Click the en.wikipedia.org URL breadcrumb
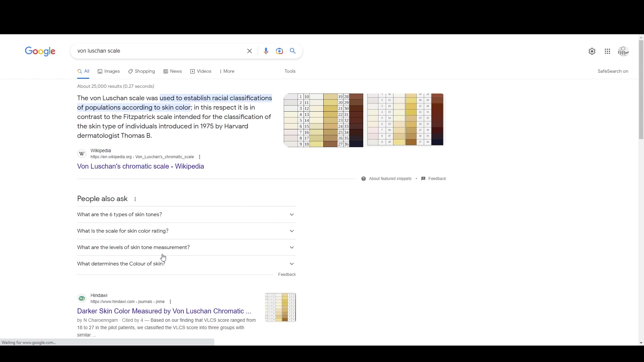This screenshot has width=644, height=362. click(x=142, y=157)
